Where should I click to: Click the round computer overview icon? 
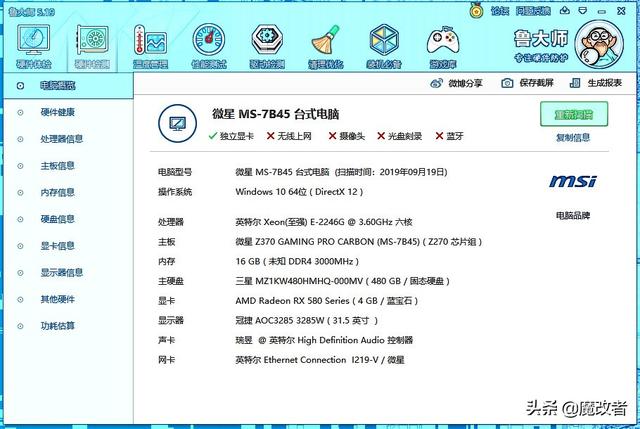177,123
